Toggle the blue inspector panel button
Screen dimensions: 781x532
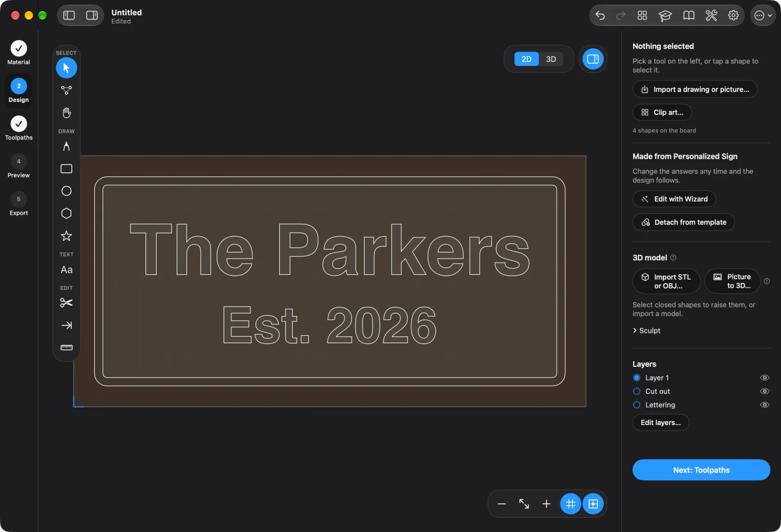pos(593,59)
